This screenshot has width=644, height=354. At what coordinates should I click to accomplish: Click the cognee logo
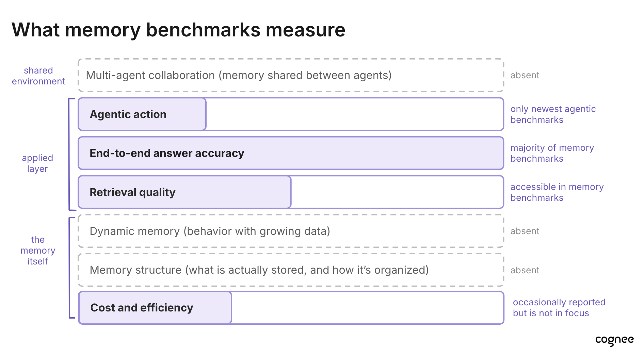coord(614,340)
